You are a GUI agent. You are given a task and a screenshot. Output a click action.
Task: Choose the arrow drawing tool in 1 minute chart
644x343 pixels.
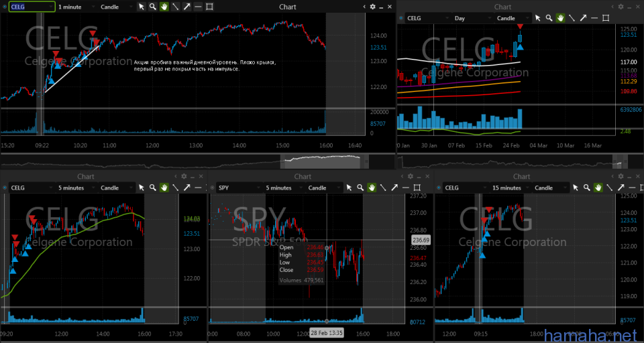tap(186, 7)
